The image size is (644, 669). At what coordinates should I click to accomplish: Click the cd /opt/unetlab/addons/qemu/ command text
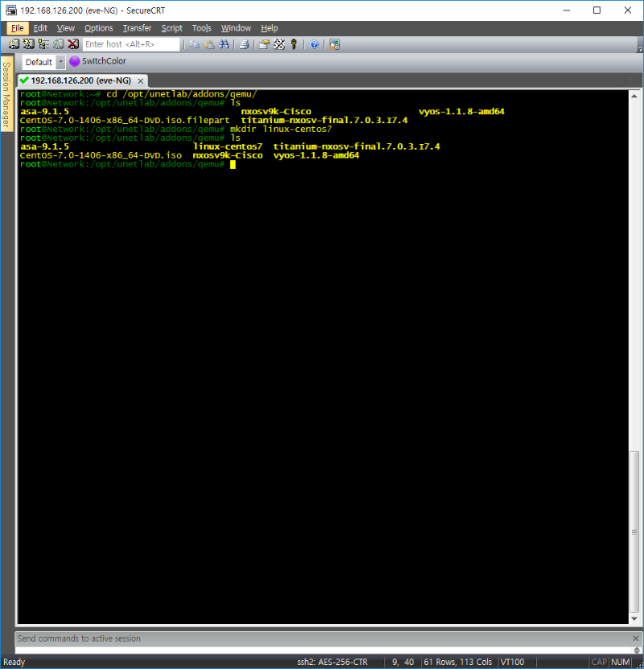pos(182,94)
